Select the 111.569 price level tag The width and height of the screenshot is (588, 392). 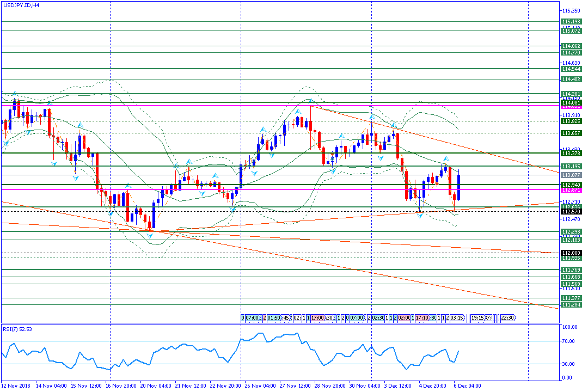[571, 284]
